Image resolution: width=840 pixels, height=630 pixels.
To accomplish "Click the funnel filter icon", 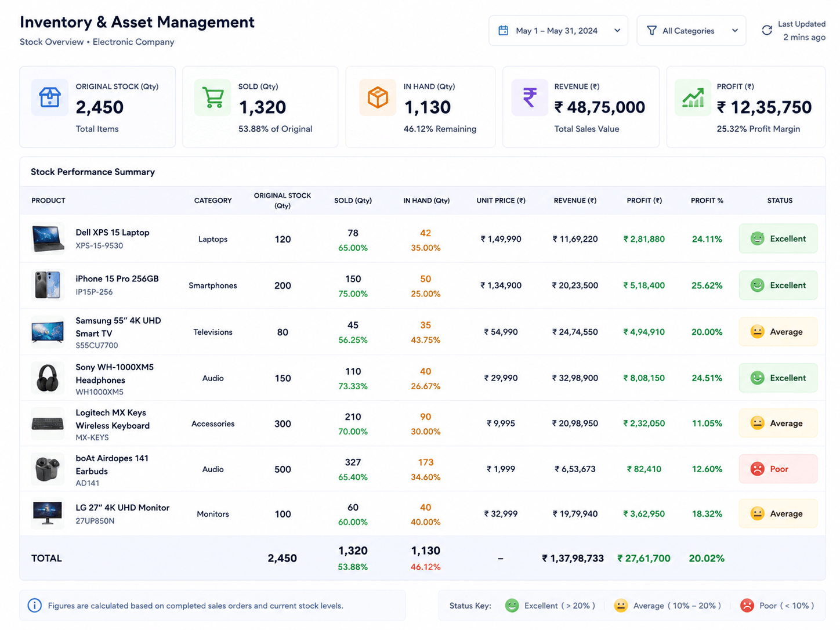I will [x=652, y=30].
